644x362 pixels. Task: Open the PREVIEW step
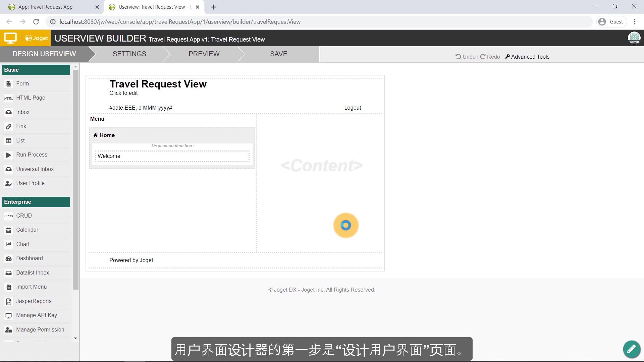pyautogui.click(x=204, y=54)
